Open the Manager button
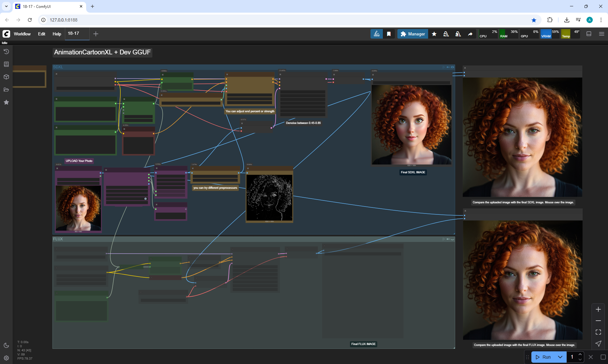The width and height of the screenshot is (608, 364). pyautogui.click(x=413, y=34)
